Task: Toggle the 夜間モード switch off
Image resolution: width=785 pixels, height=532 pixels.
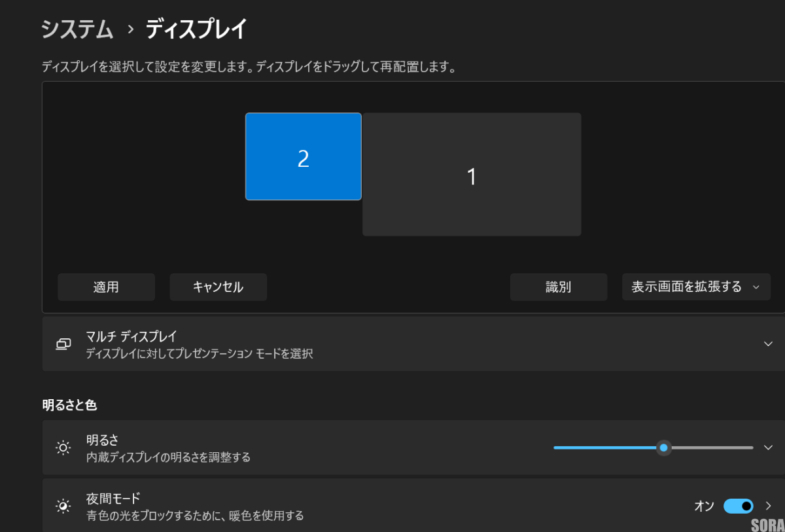Action: tap(739, 505)
